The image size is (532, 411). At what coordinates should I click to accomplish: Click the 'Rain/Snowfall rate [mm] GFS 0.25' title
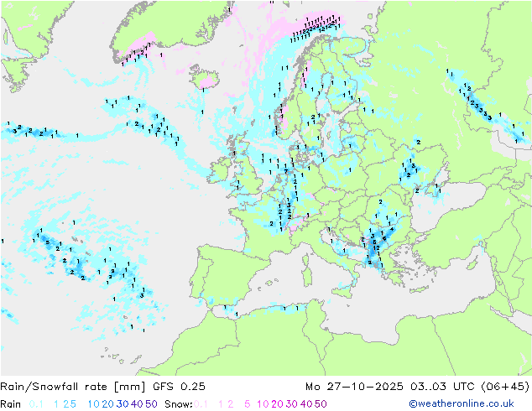click(x=103, y=387)
